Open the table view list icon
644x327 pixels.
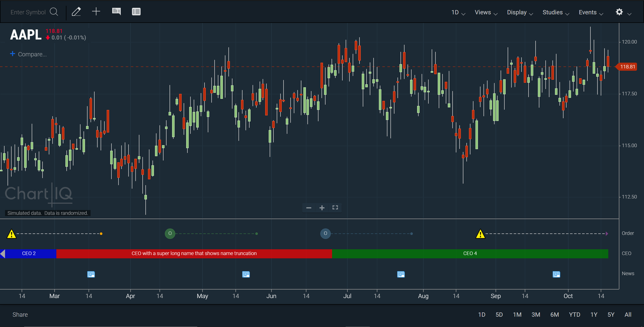(x=136, y=12)
